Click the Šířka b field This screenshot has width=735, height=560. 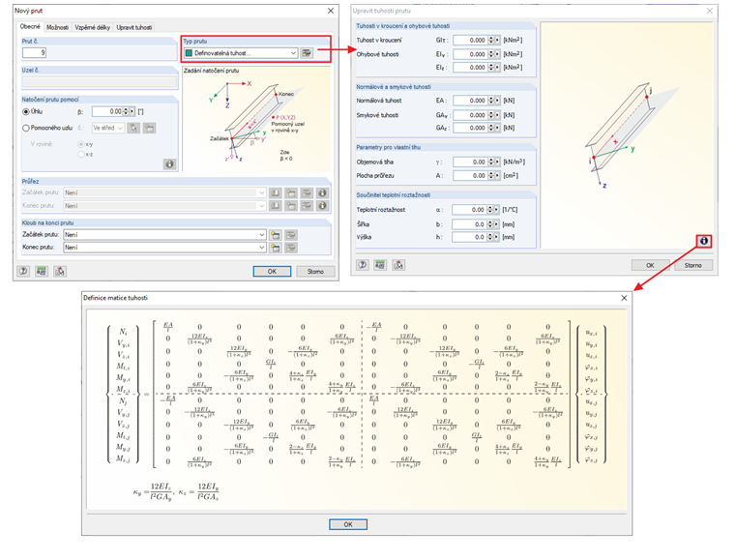point(470,224)
